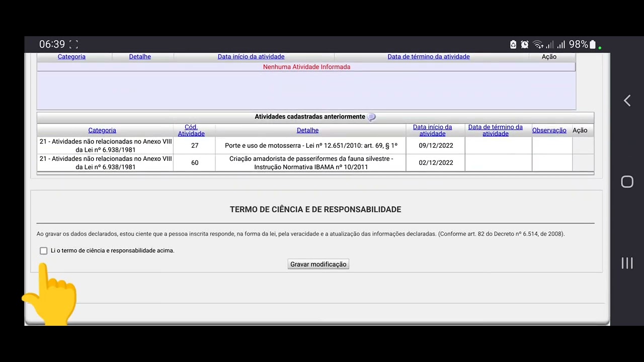Tap the alarm clock icon in status bar
This screenshot has height=362, width=644.
[x=525, y=45]
